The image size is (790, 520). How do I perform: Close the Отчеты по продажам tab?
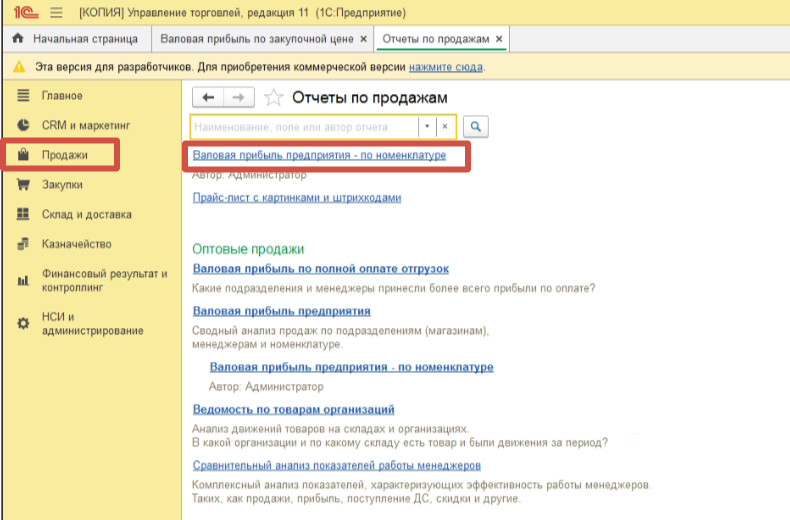pos(499,39)
